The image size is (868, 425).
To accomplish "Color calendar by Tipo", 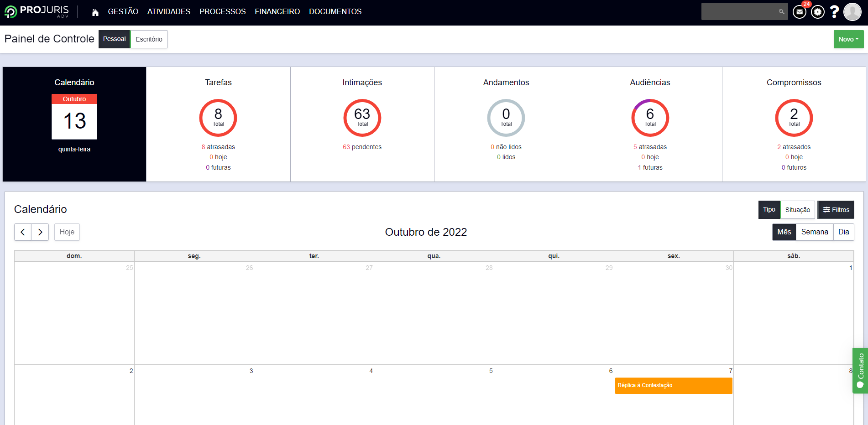I will (x=769, y=210).
